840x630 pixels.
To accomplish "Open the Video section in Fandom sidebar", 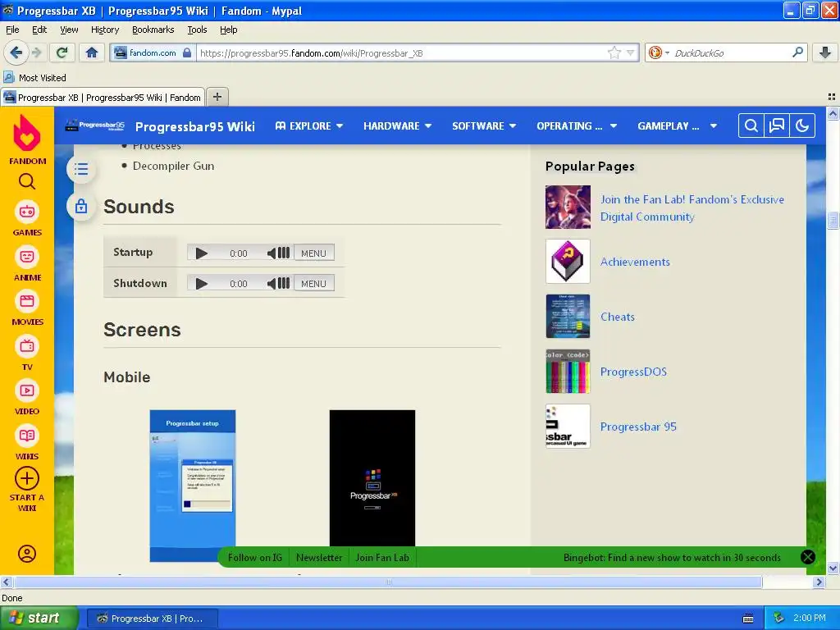I will (x=27, y=398).
